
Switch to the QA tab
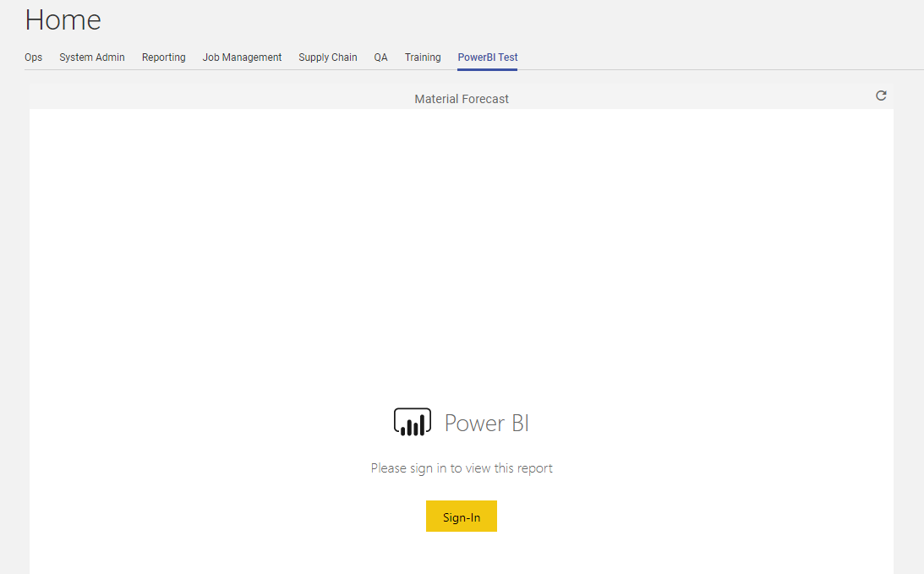380,57
